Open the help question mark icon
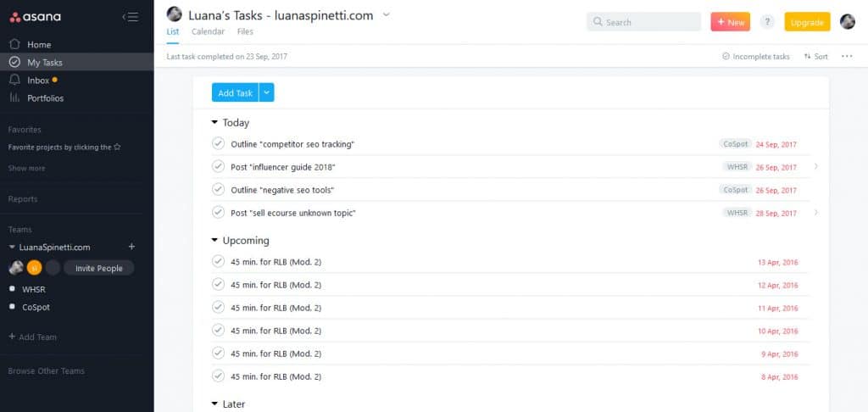 (767, 22)
